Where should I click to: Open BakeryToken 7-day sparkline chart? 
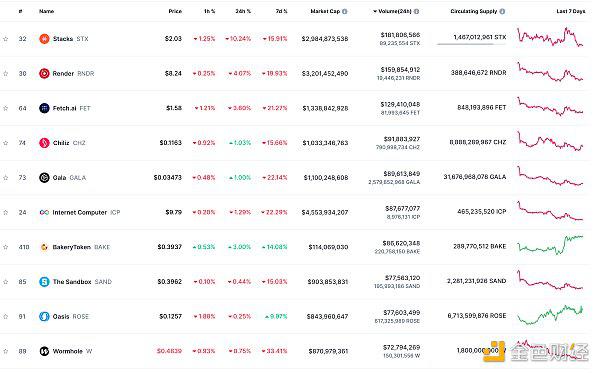click(x=550, y=245)
